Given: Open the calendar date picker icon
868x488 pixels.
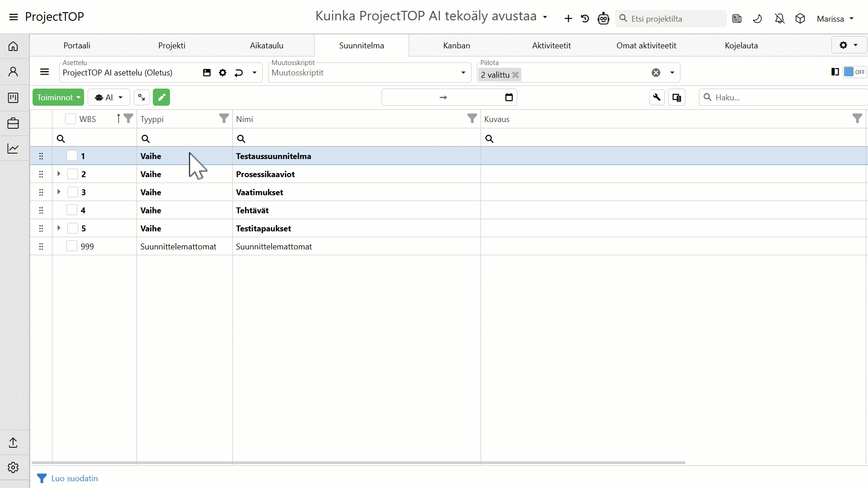Looking at the screenshot, I should (x=509, y=97).
